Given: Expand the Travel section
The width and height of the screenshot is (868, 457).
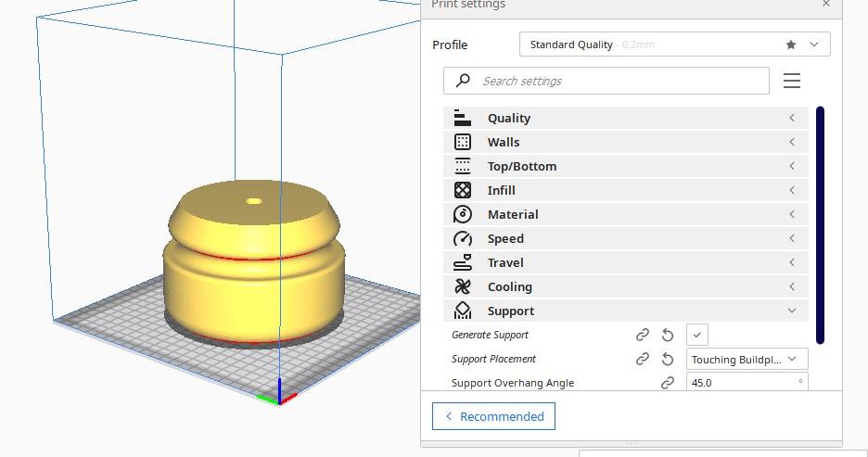Looking at the screenshot, I should coord(626,262).
